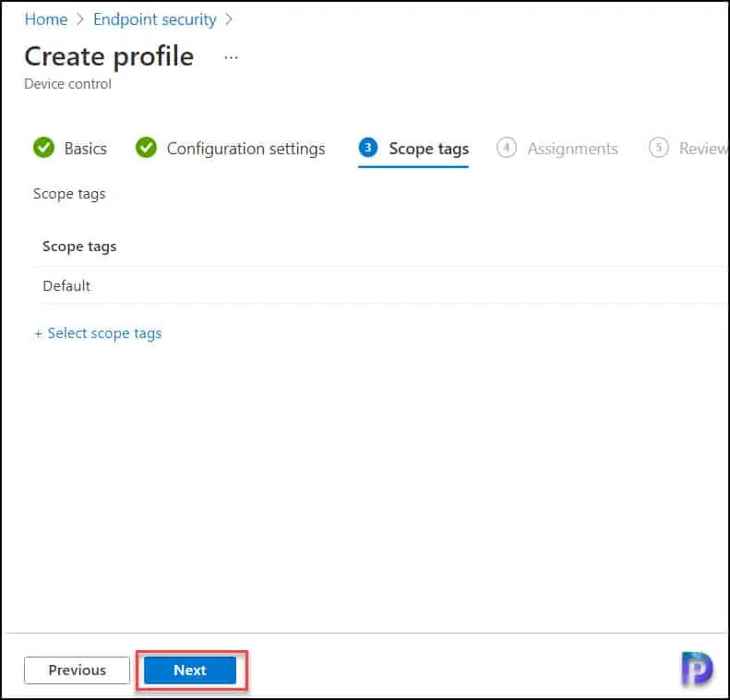
Task: Click the step 3 circle icon
Action: point(368,148)
